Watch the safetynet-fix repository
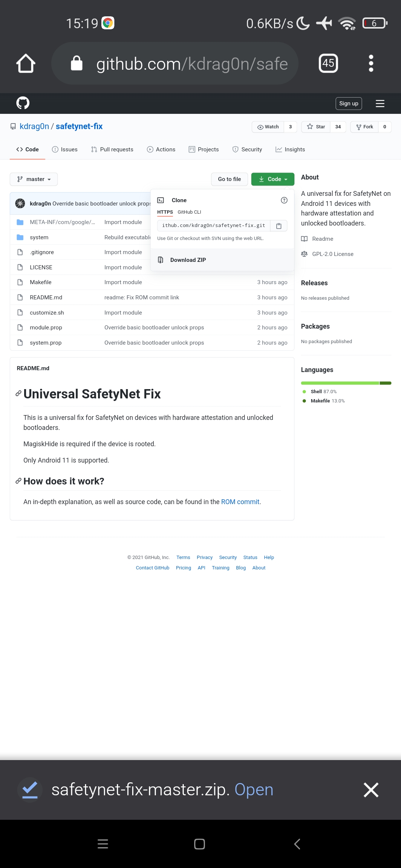 (268, 127)
